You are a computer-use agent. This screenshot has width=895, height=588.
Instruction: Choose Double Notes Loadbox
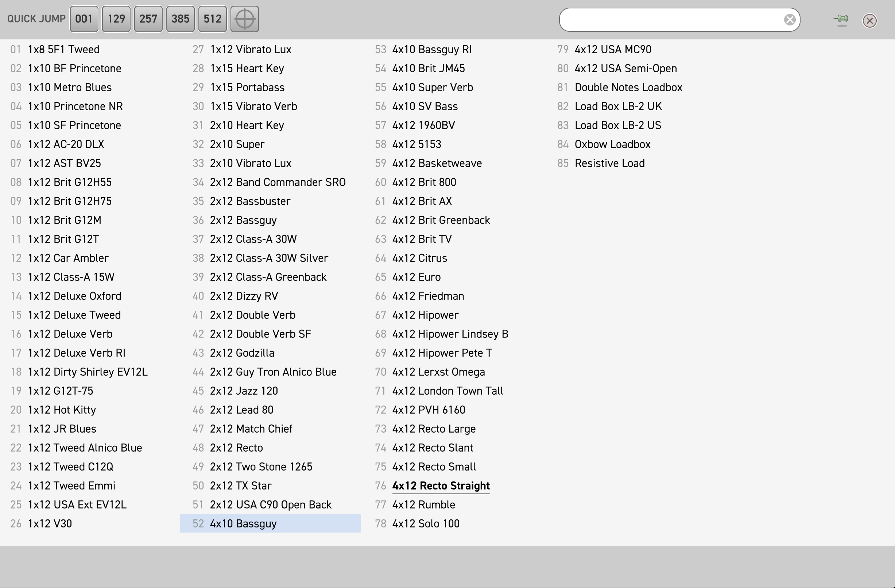coord(628,87)
